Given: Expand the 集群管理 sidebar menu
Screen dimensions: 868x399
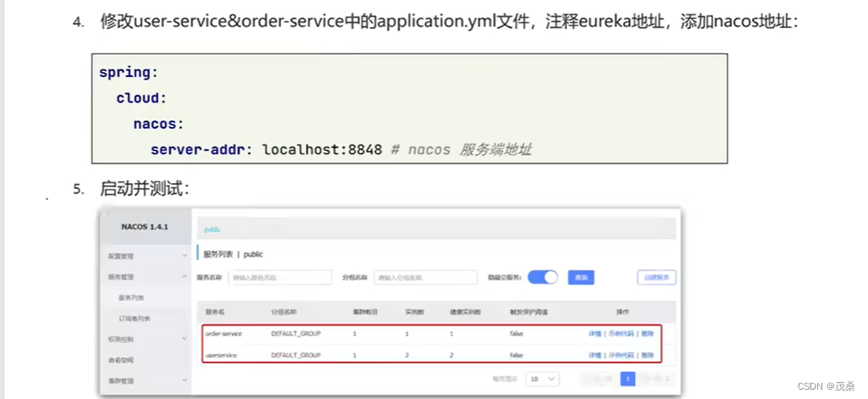Looking at the screenshot, I should [x=147, y=380].
